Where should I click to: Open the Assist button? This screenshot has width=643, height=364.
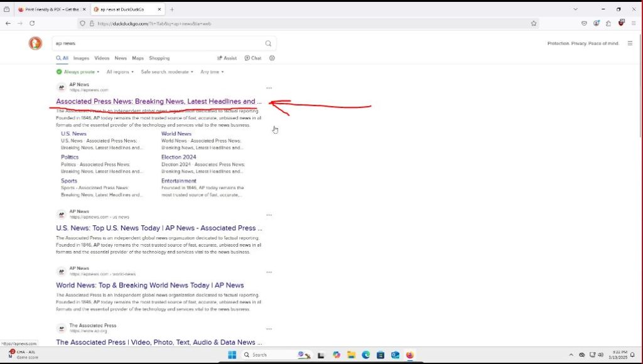(227, 58)
